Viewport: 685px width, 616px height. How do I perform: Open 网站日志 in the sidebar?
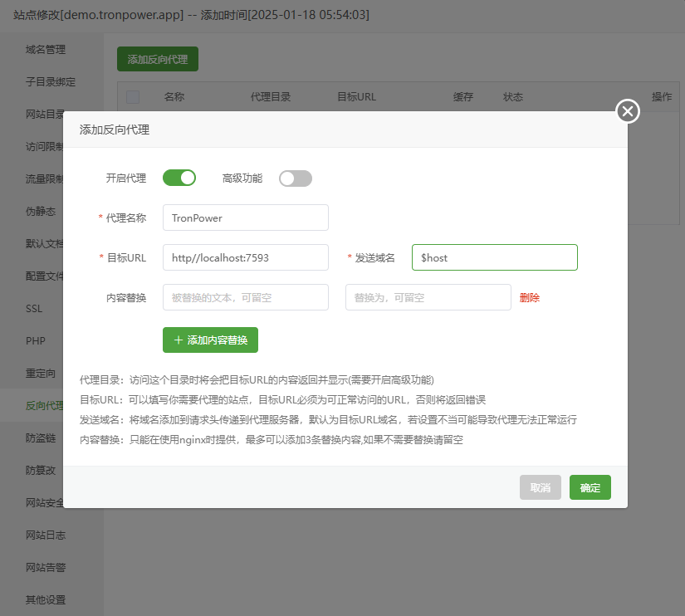point(46,535)
